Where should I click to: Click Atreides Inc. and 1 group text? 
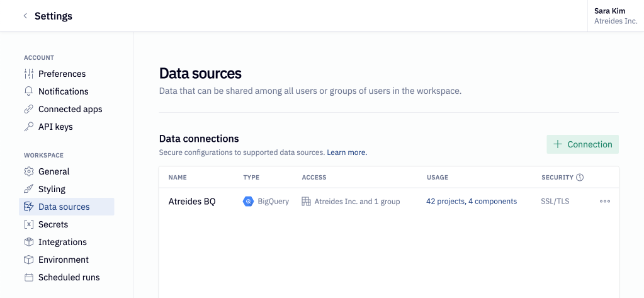pos(358,202)
